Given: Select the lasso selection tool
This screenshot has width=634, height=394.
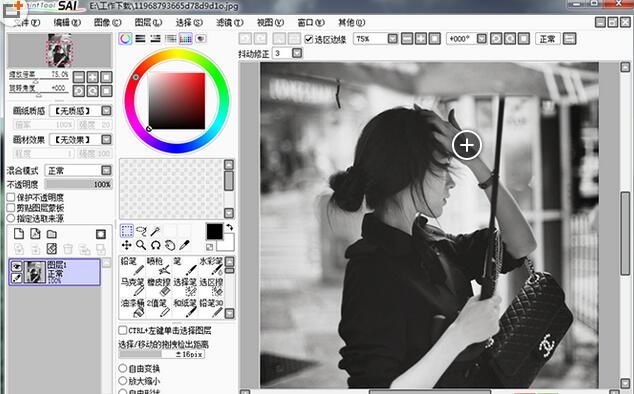Looking at the screenshot, I should (x=141, y=231).
